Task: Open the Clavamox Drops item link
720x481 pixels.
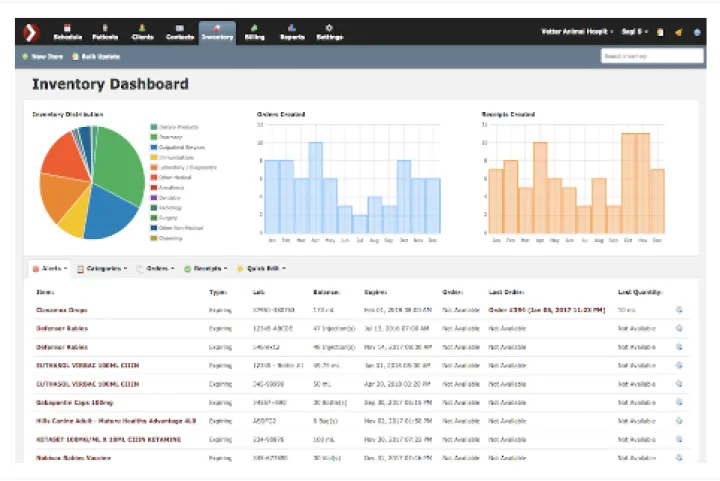Action: [x=60, y=310]
